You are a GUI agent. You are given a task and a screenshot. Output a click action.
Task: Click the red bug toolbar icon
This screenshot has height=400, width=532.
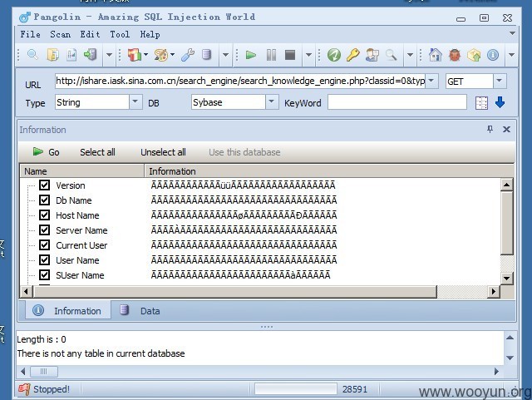pos(455,55)
